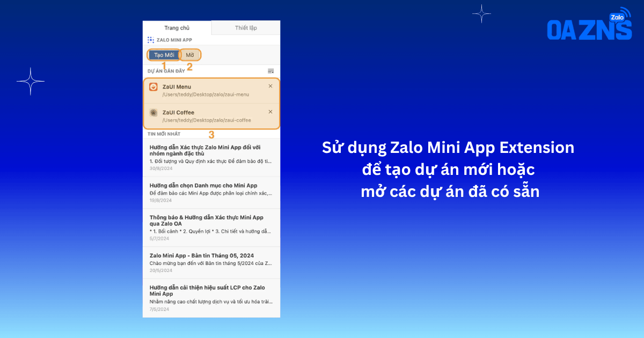Image resolution: width=644 pixels, height=338 pixels.
Task: Open the ZaUI Menu project
Action: pyautogui.click(x=211, y=91)
